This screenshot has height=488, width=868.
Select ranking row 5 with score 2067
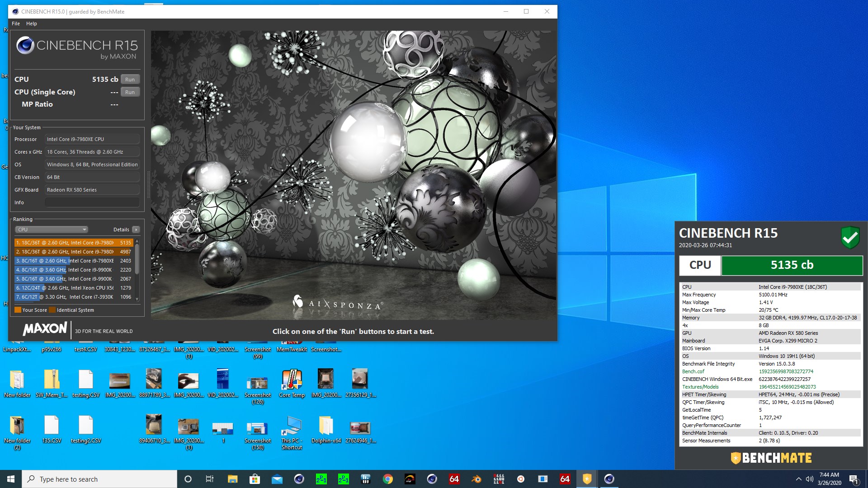[74, 279]
